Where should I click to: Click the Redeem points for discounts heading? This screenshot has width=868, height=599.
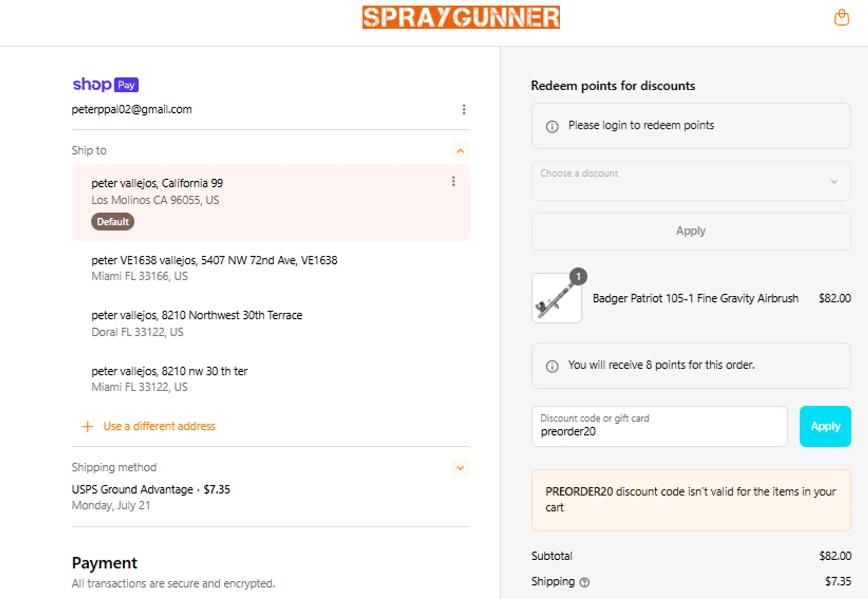pos(613,86)
